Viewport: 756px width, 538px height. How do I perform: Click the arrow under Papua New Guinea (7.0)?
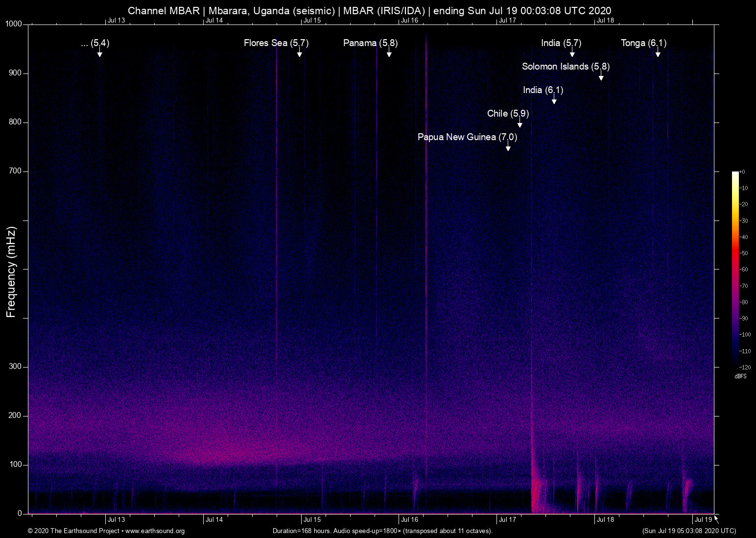[x=508, y=147]
